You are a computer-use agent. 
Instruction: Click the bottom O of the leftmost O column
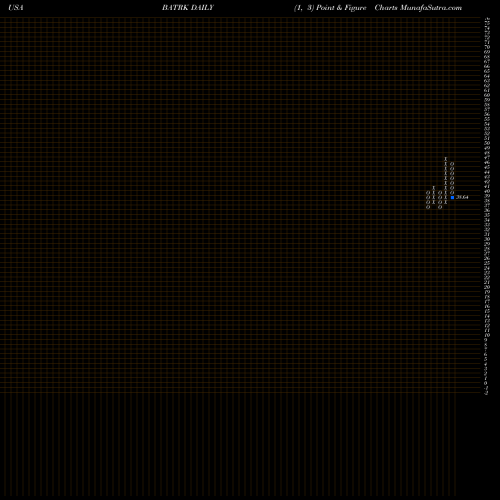point(428,207)
